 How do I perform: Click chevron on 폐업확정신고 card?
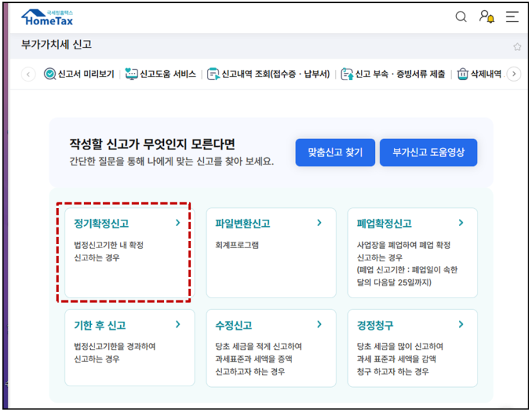[460, 222]
